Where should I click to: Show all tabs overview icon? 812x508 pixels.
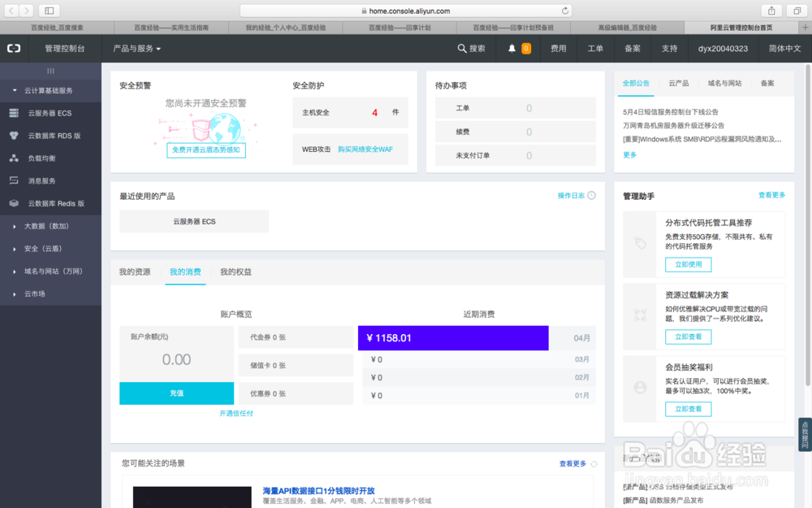click(797, 11)
